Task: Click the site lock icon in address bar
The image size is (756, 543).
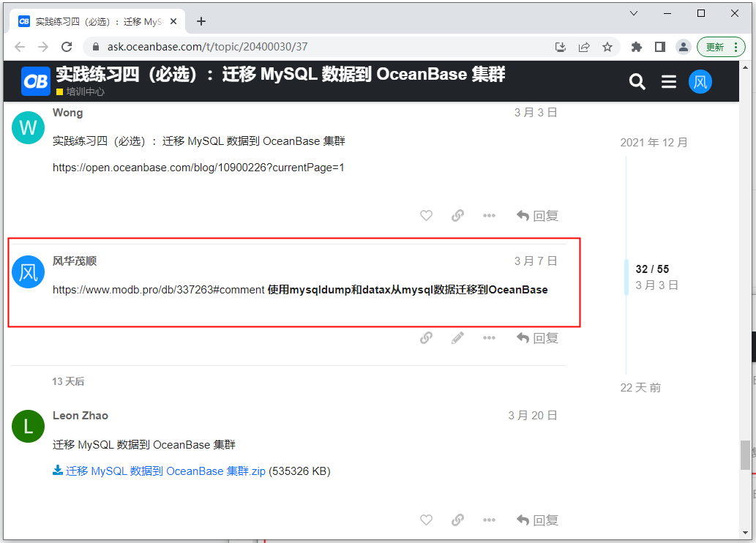Action: pos(95,47)
